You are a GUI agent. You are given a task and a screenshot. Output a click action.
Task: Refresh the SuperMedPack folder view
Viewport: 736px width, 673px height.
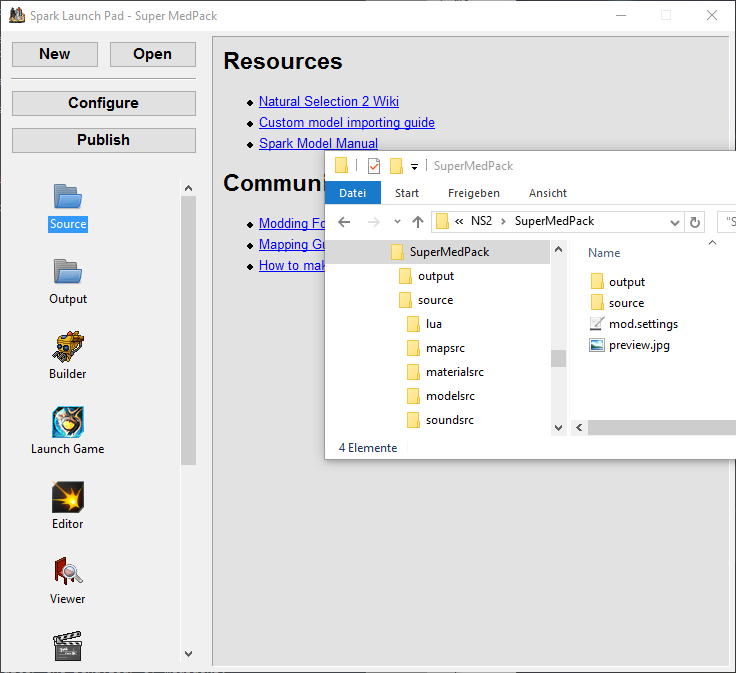tap(695, 222)
